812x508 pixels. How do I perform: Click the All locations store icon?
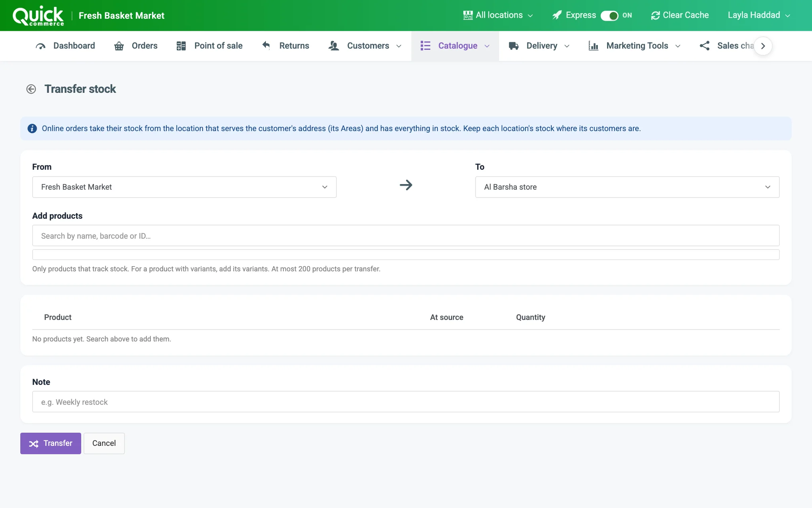[x=468, y=15]
